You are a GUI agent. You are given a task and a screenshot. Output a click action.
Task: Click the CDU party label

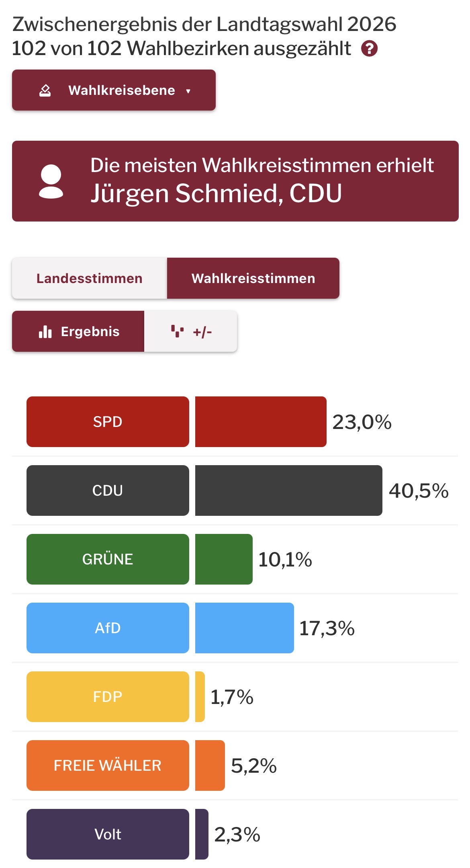coord(108,490)
